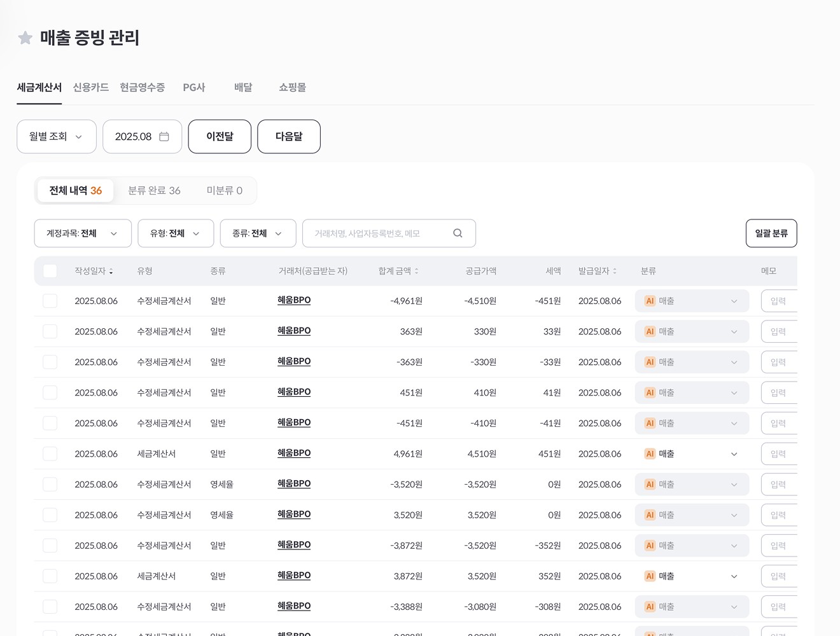Click the AI badge on the 4,961원 세금계산서 row
Screen dimensions: 840x636
point(650,453)
